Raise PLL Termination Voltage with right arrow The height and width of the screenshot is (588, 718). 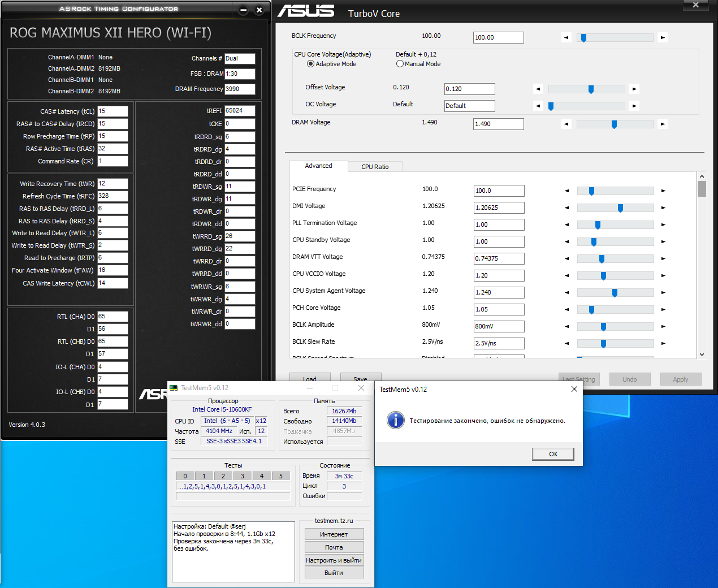pos(663,225)
